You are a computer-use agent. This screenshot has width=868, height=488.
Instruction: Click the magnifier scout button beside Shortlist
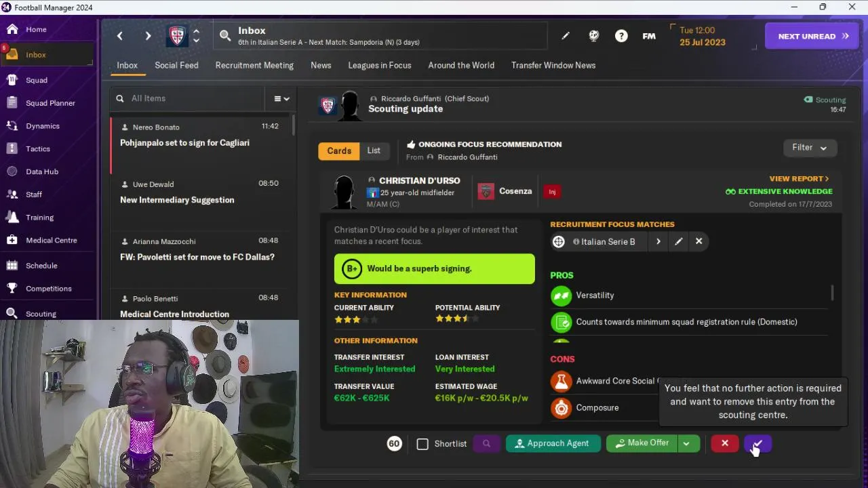tap(486, 444)
